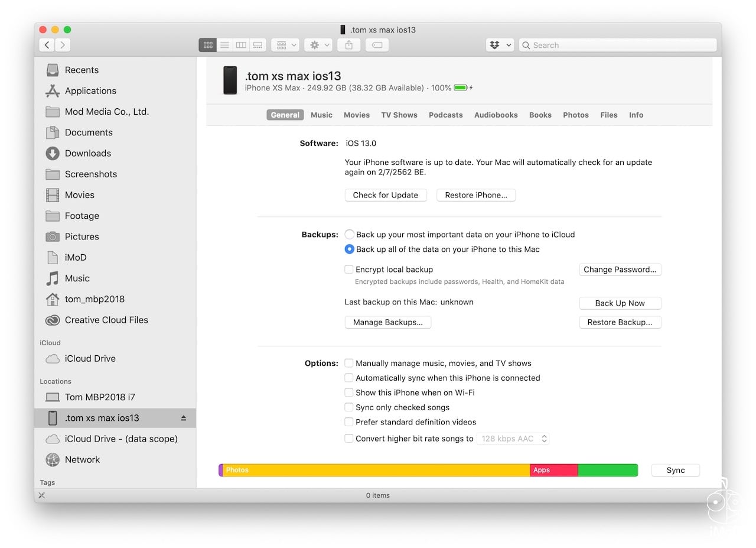
Task: Switch Finder to gallery view
Action: click(x=258, y=45)
